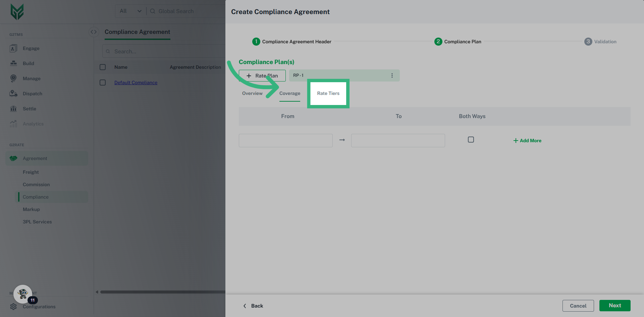Click the Dispatch truck icon
644x317 pixels.
click(13, 94)
